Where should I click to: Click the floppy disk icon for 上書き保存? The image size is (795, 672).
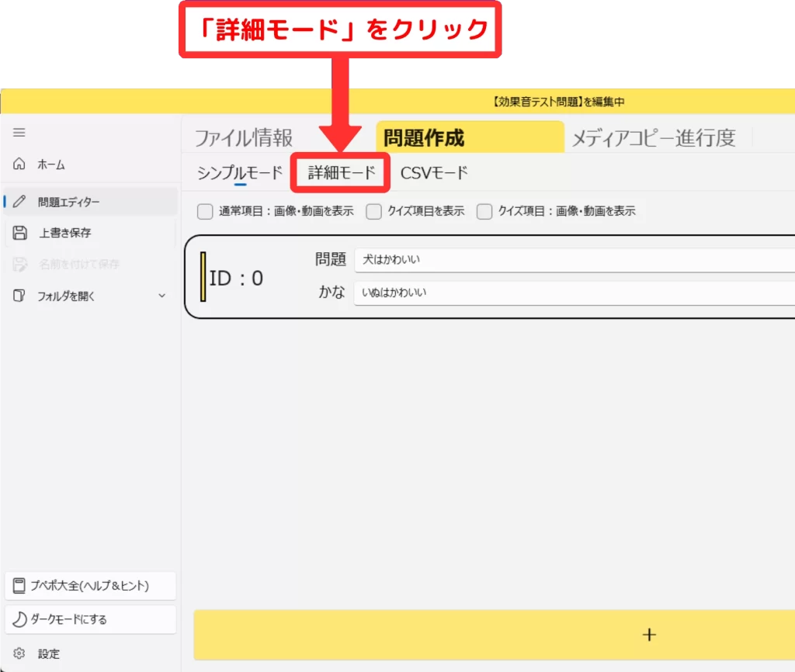click(19, 233)
